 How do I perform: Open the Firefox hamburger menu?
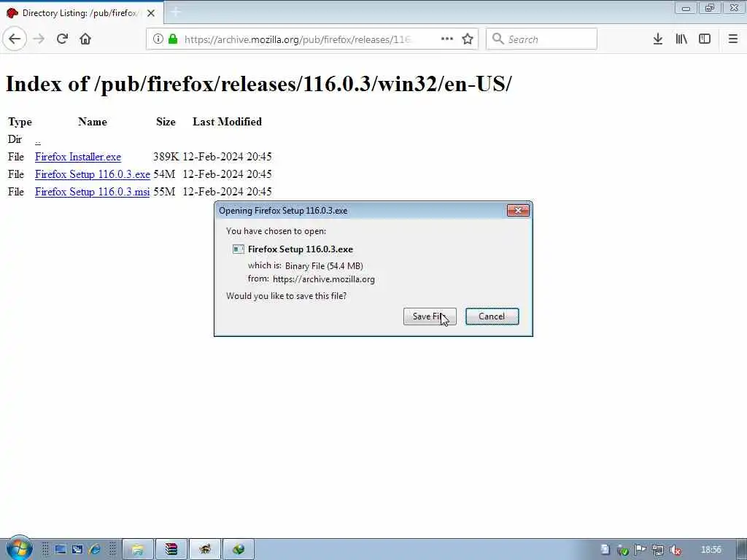733,39
